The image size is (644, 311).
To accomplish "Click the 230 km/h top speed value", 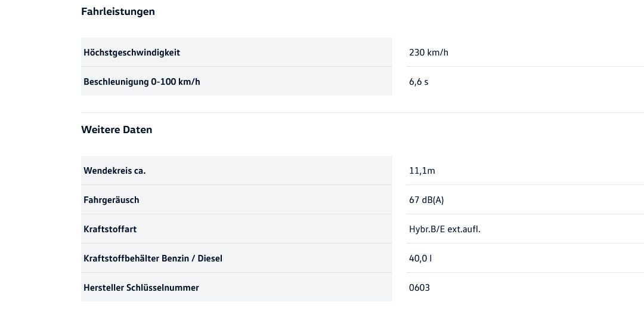I will (x=428, y=53).
